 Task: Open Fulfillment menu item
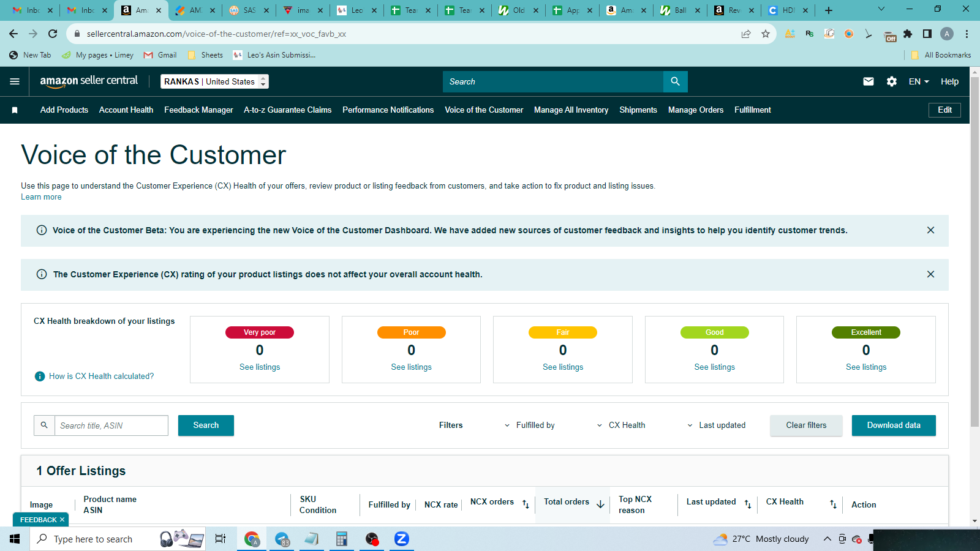click(753, 110)
